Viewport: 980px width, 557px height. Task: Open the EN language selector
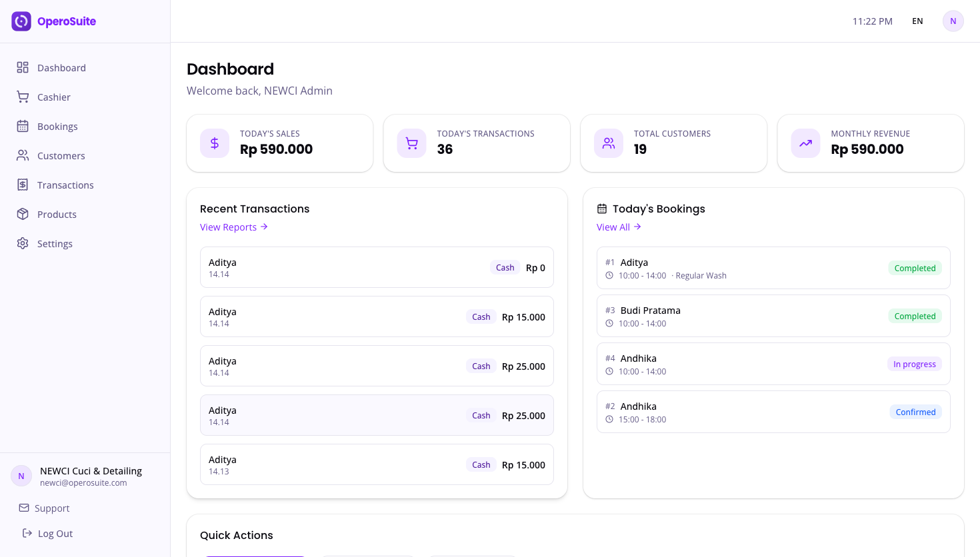click(917, 21)
